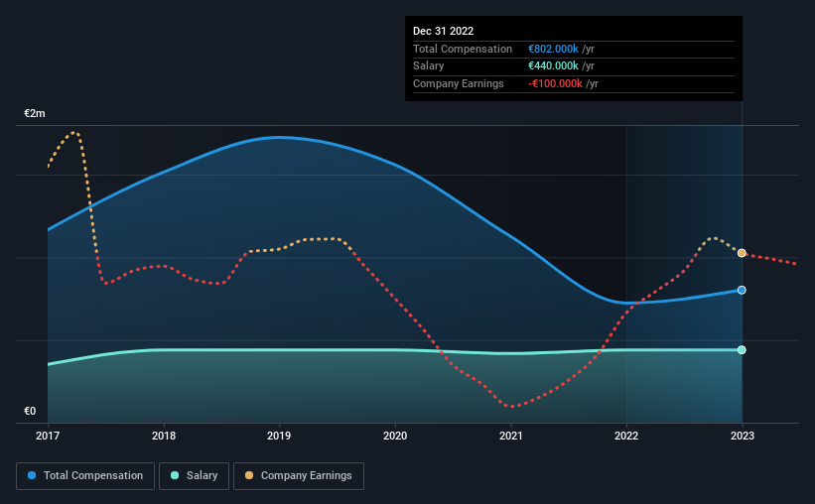Image resolution: width=815 pixels, height=504 pixels.
Task: Click the €2m y-axis label
Action: pyautogui.click(x=35, y=113)
